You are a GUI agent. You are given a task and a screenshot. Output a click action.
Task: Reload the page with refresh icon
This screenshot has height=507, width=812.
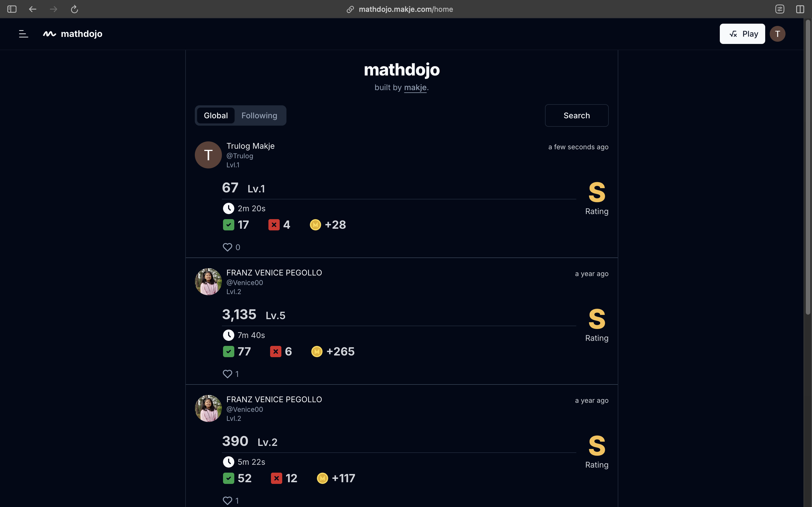point(74,9)
